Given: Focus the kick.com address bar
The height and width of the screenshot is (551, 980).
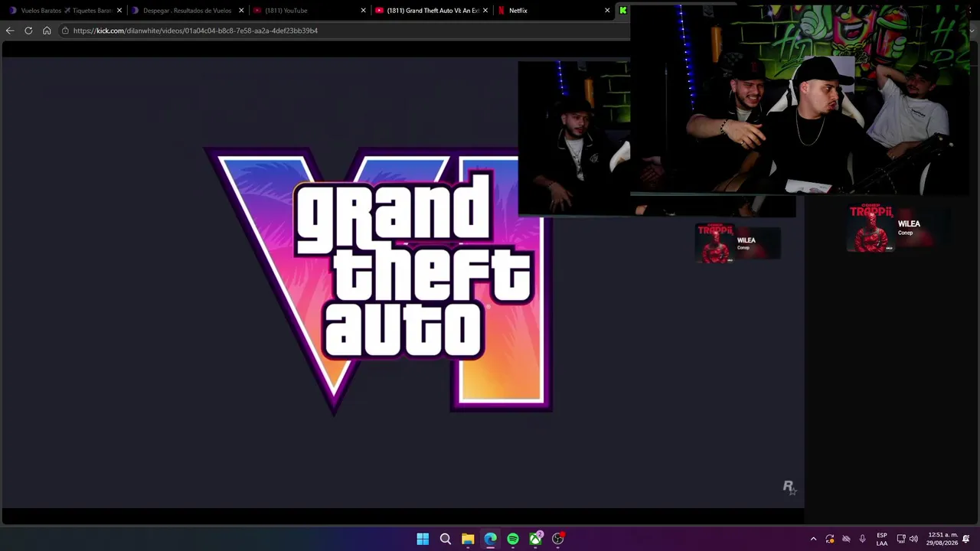Looking at the screenshot, I should [345, 31].
